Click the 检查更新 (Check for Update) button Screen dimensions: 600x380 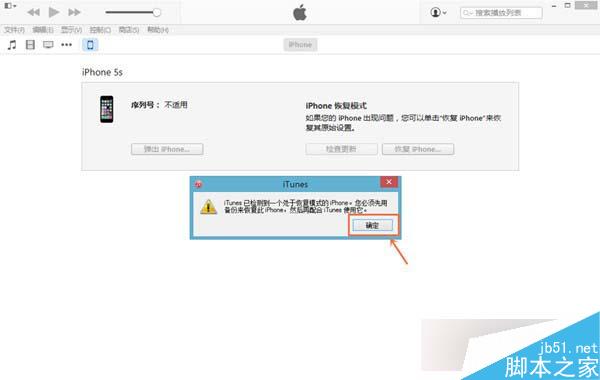tap(341, 149)
